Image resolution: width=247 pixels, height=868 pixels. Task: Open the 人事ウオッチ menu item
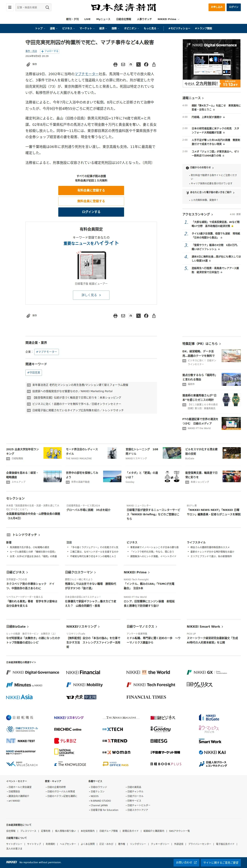(x=144, y=19)
